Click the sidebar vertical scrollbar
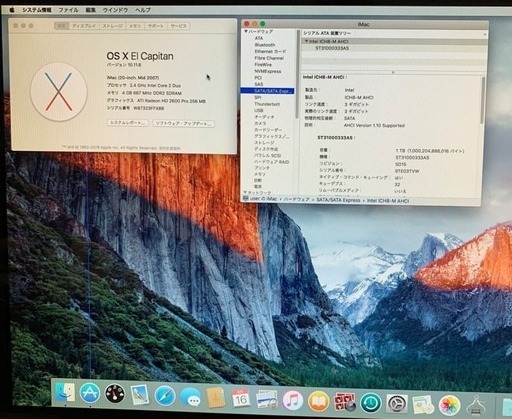Screen dimensions: 512x419 coord(297,73)
